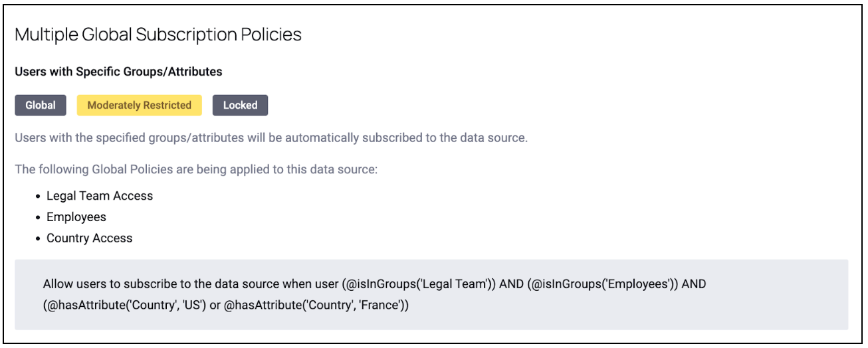Click the 'following Global Policies' intro line
The image size is (868, 348).
pos(196,169)
